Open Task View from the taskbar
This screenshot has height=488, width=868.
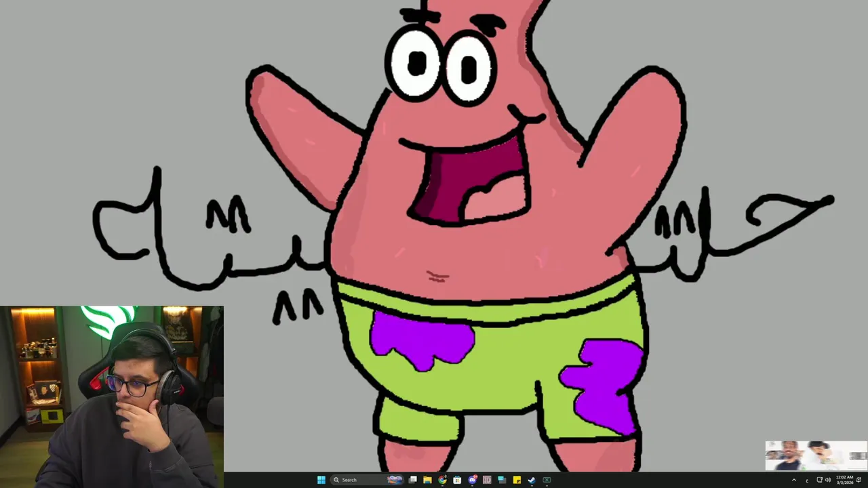click(412, 480)
